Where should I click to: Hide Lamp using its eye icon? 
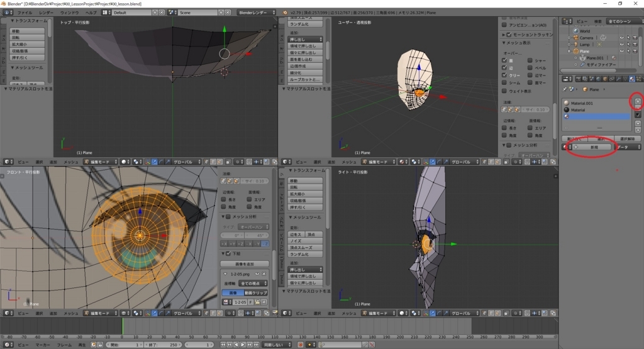pyautogui.click(x=621, y=45)
